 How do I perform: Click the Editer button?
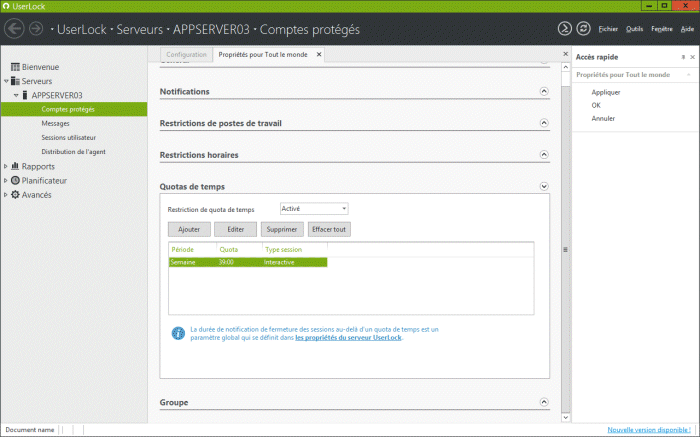coord(235,229)
